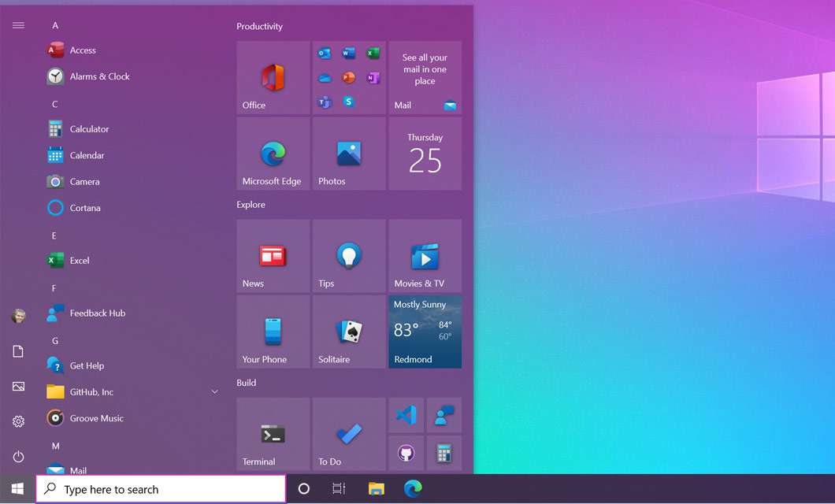Screen dimensions: 835x504
Task: Click the Windows Start button
Action: point(17,488)
